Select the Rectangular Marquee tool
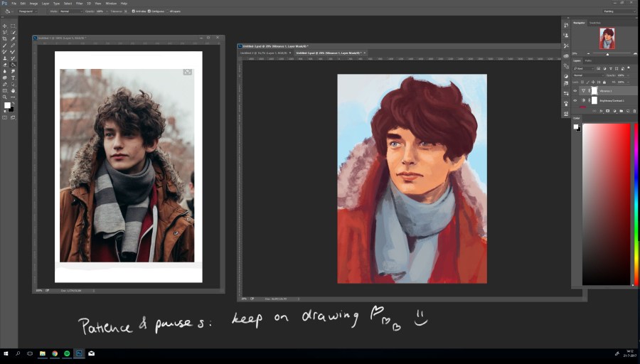The width and height of the screenshot is (640, 364). pos(13,26)
